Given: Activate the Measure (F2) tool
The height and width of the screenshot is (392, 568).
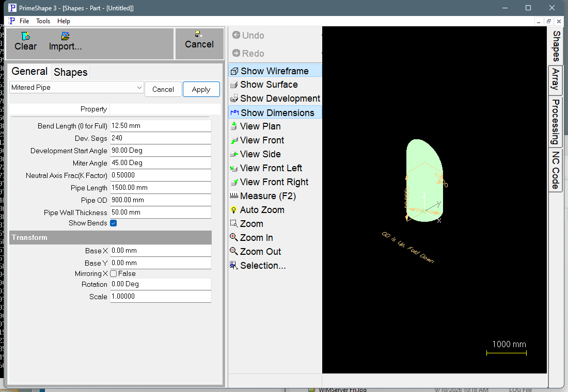Looking at the screenshot, I should (x=263, y=196).
